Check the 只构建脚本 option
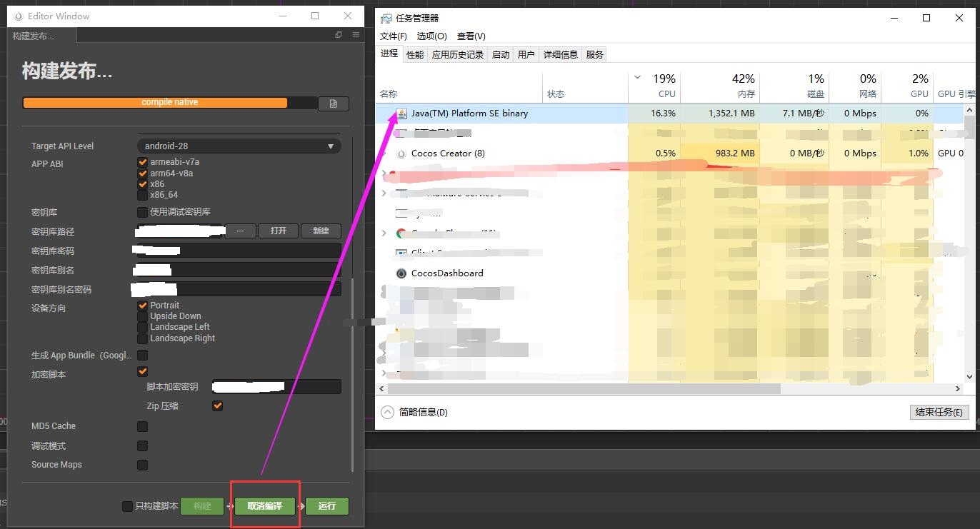This screenshot has width=980, height=529. (x=128, y=506)
